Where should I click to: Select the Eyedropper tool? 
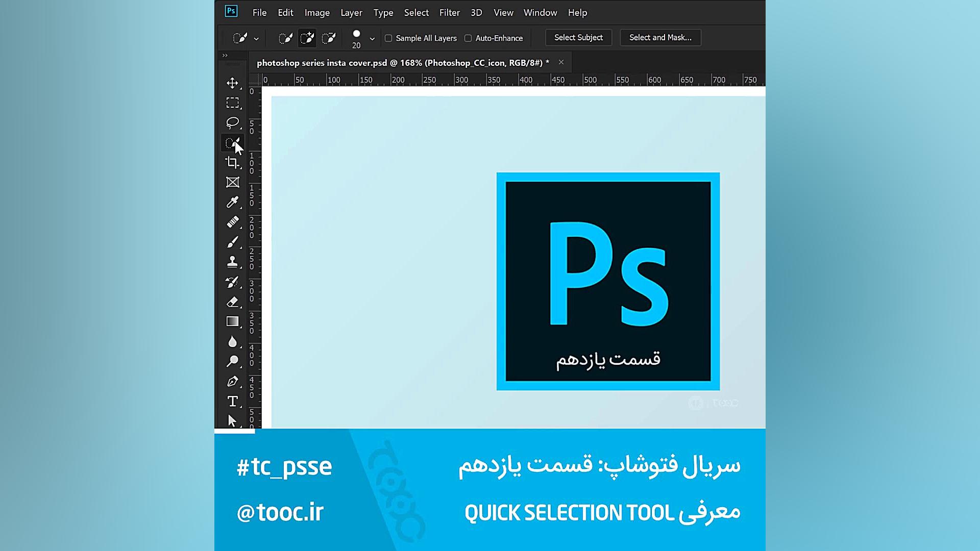point(232,203)
